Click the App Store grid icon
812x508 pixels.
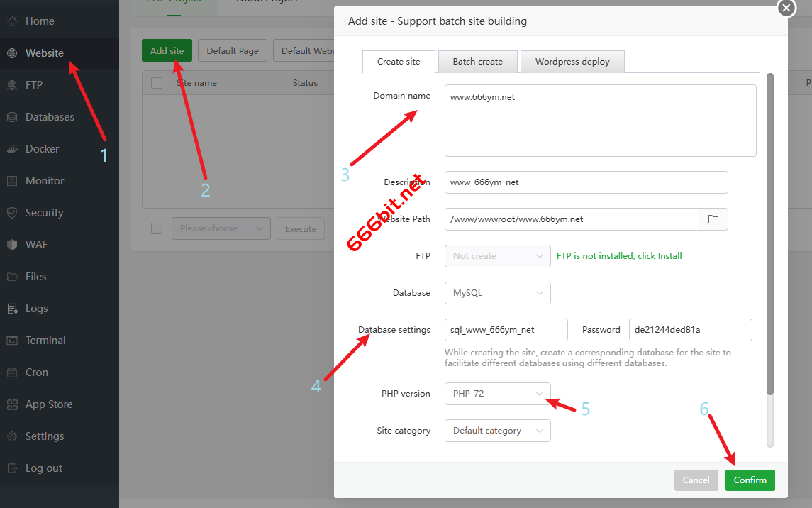click(x=12, y=404)
